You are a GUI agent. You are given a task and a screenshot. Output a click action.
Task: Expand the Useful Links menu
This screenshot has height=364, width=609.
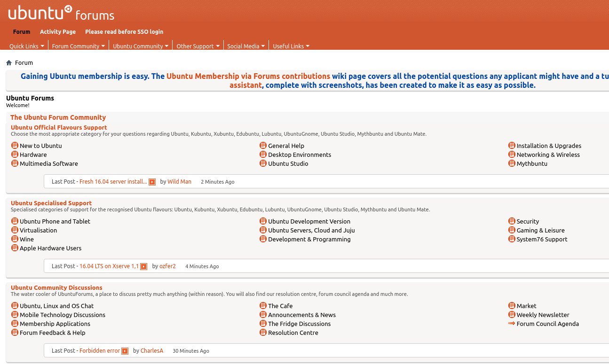coord(291,46)
